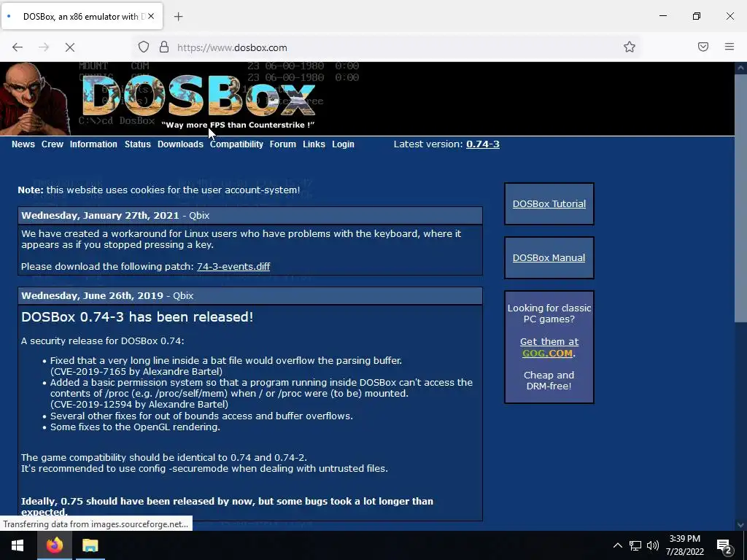The height and width of the screenshot is (560, 747).
Task: Open the Status page
Action: coord(138,144)
